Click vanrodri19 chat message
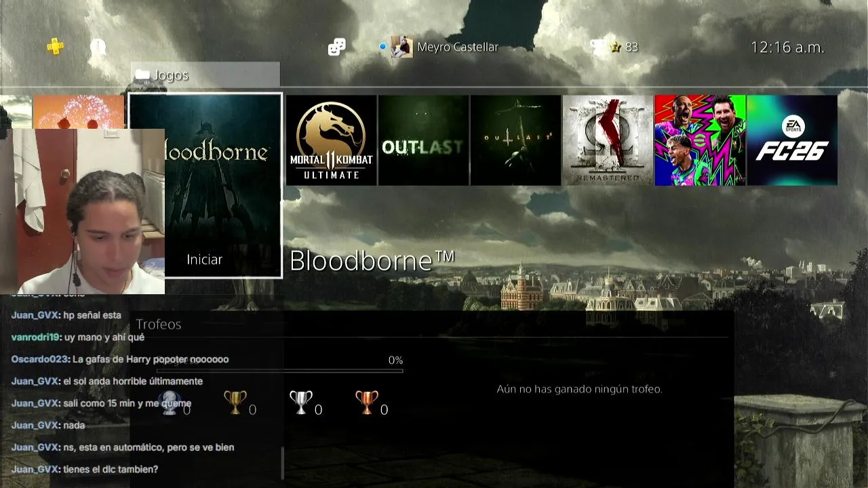Image resolution: width=868 pixels, height=488 pixels. [x=78, y=338]
